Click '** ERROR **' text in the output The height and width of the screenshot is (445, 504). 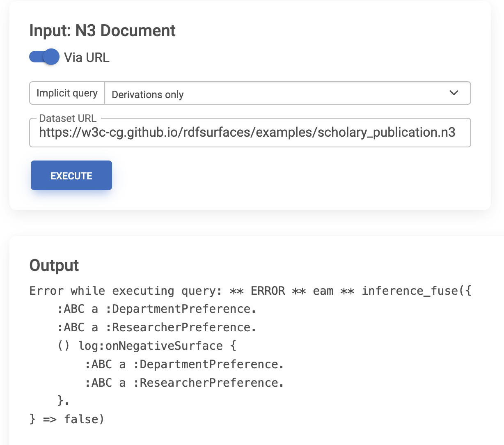pyautogui.click(x=268, y=291)
